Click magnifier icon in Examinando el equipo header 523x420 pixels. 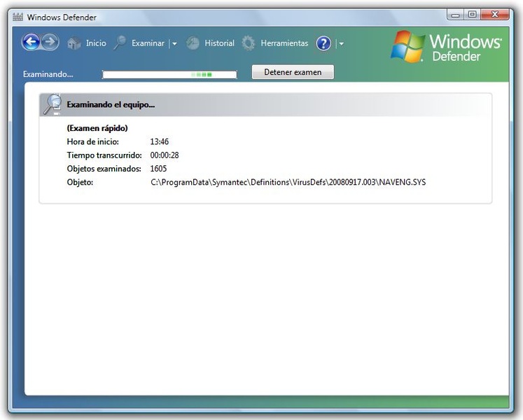click(x=52, y=104)
